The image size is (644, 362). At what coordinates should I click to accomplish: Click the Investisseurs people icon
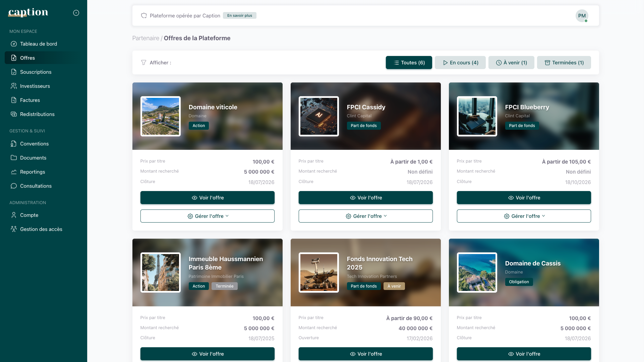[13, 86]
